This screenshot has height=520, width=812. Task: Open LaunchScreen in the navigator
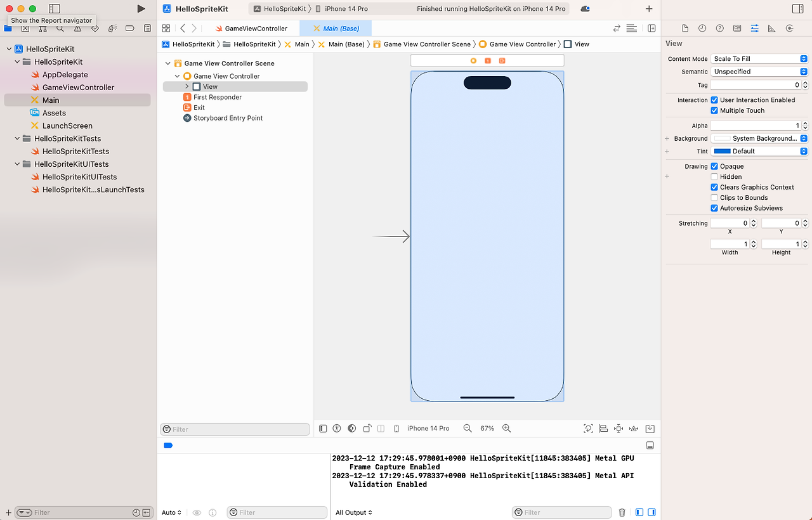(67, 126)
